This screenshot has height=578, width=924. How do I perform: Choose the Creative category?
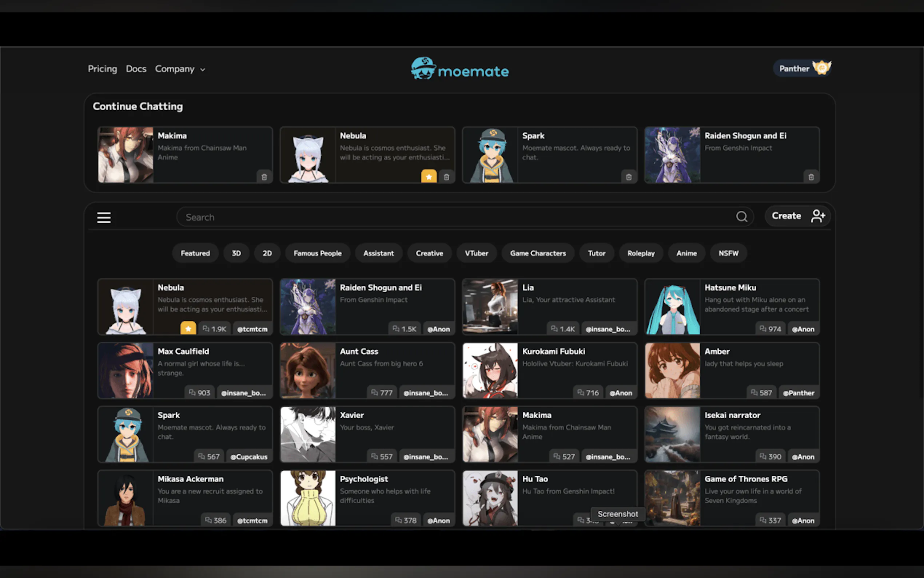[429, 253]
